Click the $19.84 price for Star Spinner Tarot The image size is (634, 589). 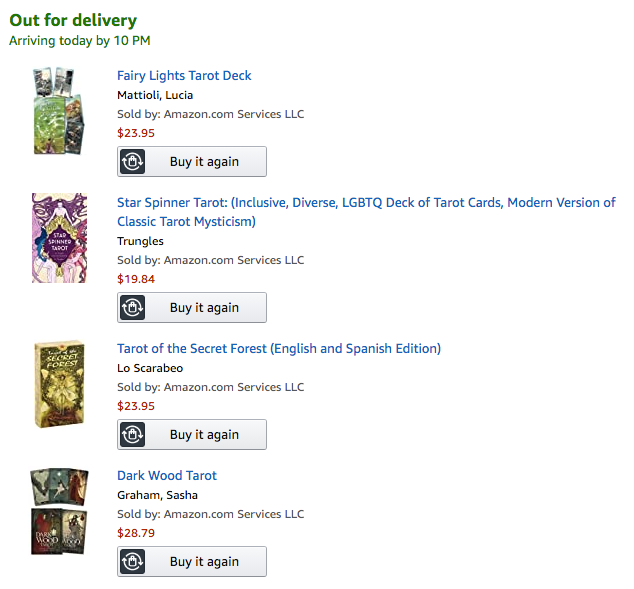point(136,279)
